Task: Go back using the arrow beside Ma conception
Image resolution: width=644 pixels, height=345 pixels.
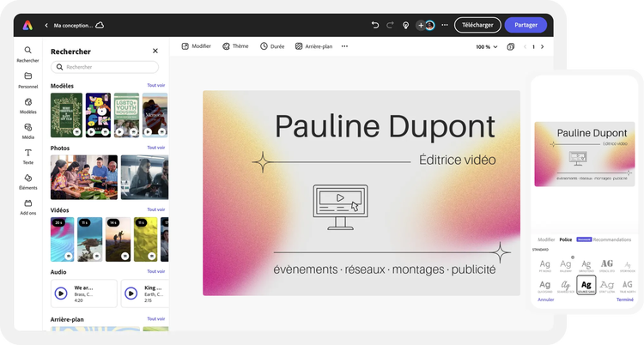Action: click(x=46, y=26)
